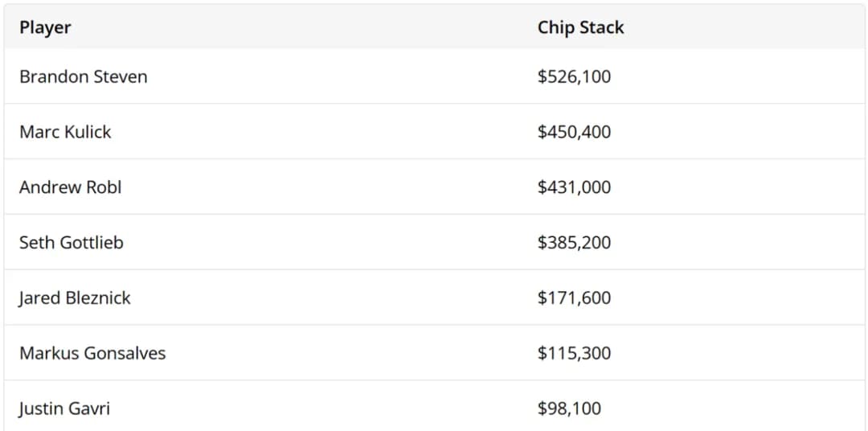Select the Justin Gavri name cell
868x431 pixels.
tap(64, 408)
